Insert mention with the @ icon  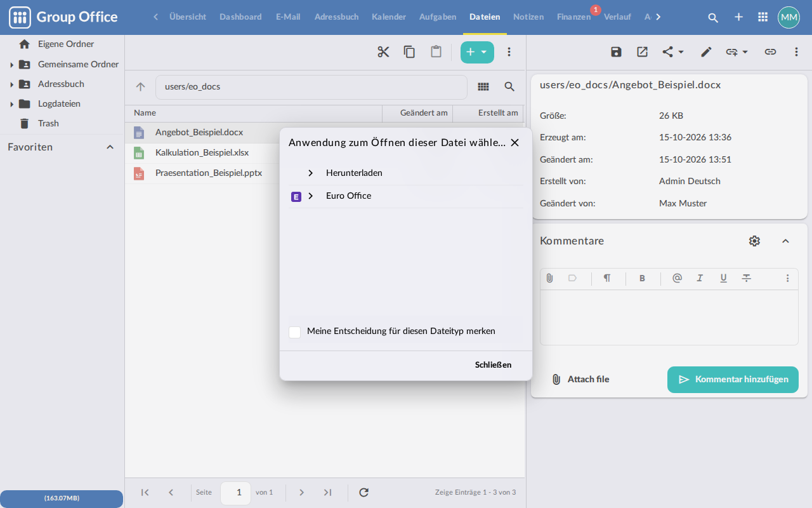pyautogui.click(x=677, y=278)
